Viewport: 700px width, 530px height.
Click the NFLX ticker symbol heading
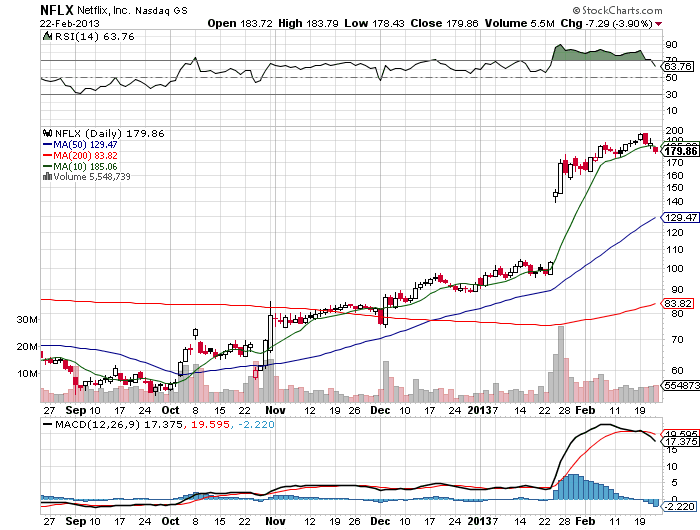(57, 10)
